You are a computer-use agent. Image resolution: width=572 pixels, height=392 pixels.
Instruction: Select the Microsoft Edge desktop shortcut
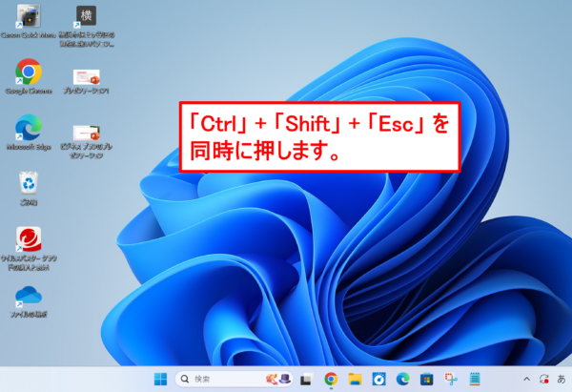pos(29,130)
